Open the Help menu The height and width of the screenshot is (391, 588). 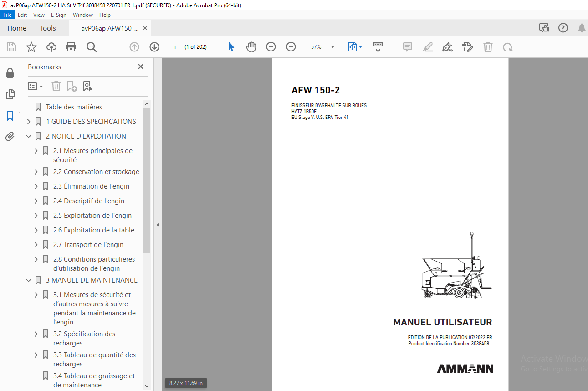(105, 15)
